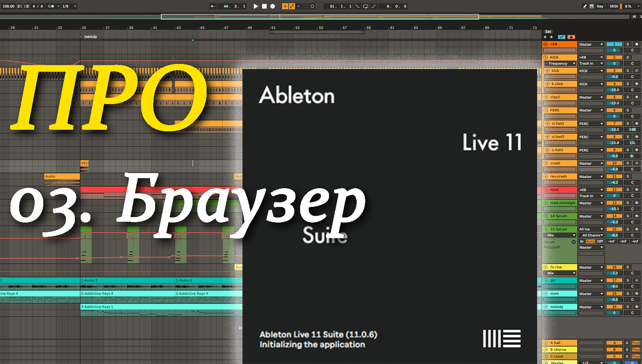The height and width of the screenshot is (364, 642).
Task: Toggle the orange Lock Envelopes icon
Action: (x=571, y=37)
